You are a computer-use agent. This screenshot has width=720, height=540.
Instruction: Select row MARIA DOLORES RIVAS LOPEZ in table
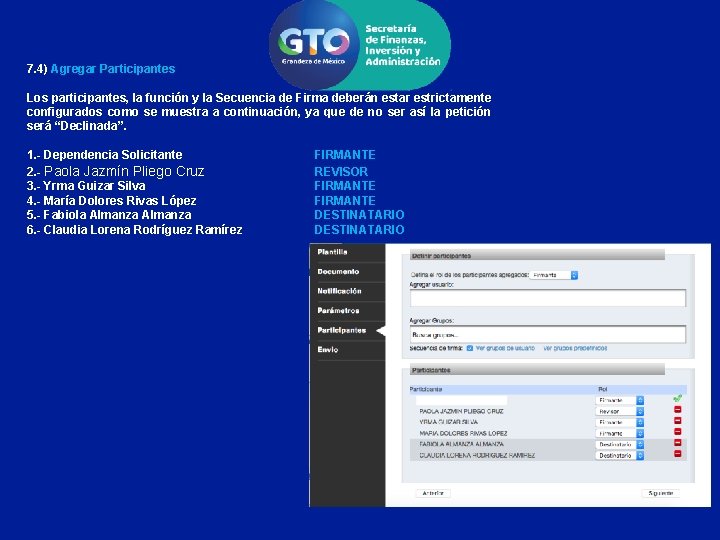point(548,433)
